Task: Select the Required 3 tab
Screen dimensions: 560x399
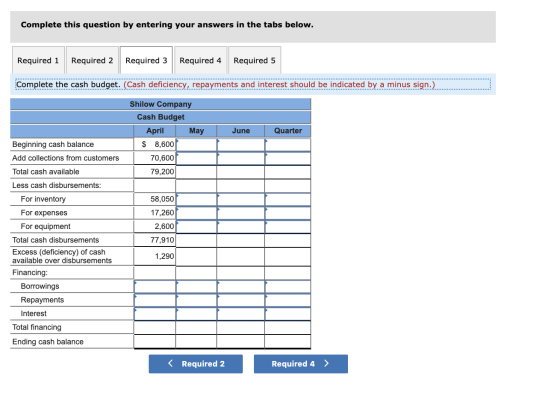Action: click(146, 60)
